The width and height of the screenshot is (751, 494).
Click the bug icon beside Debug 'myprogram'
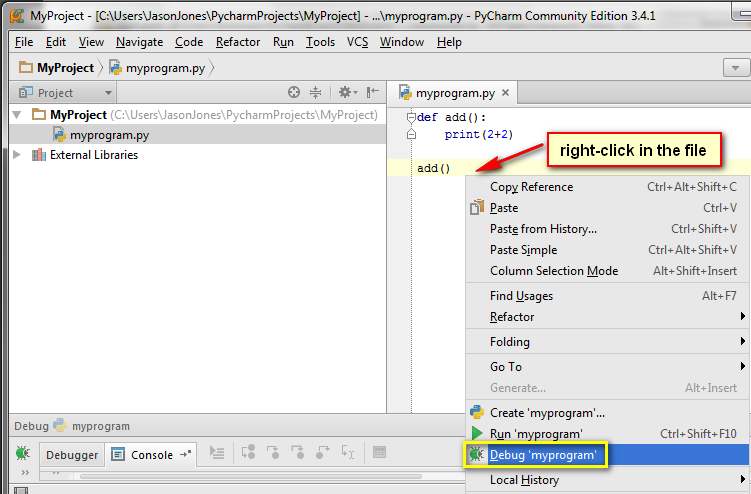476,454
